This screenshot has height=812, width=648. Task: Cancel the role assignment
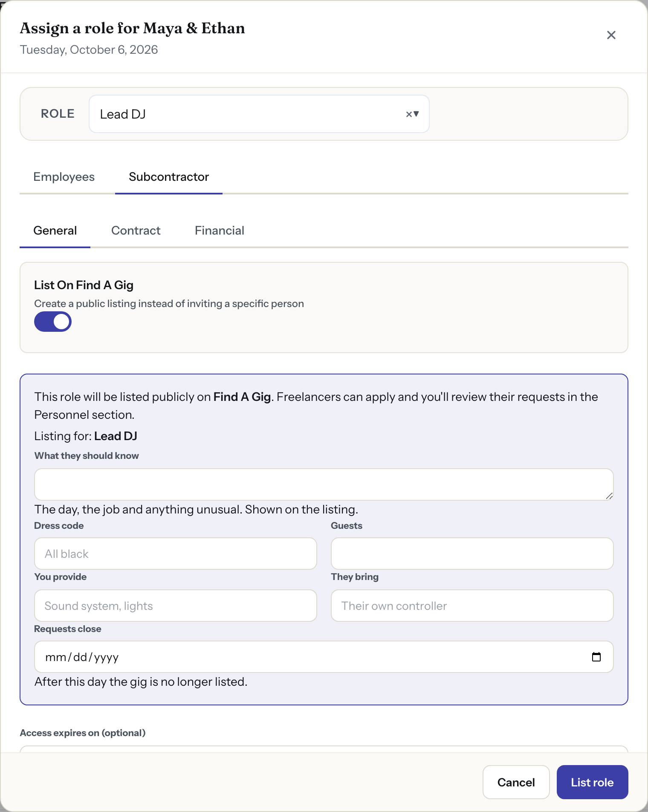coord(516,782)
